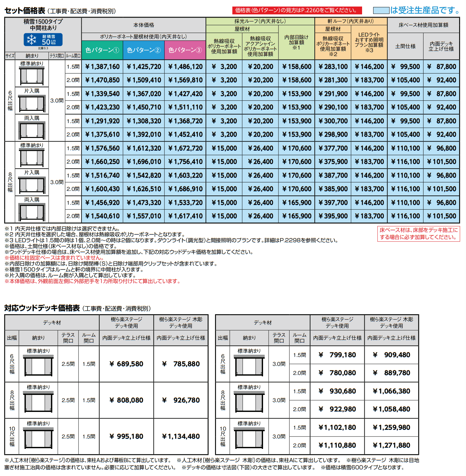
Task: Click the 積雪1500タイプ 中間柱あり heading
Action: 43,25
